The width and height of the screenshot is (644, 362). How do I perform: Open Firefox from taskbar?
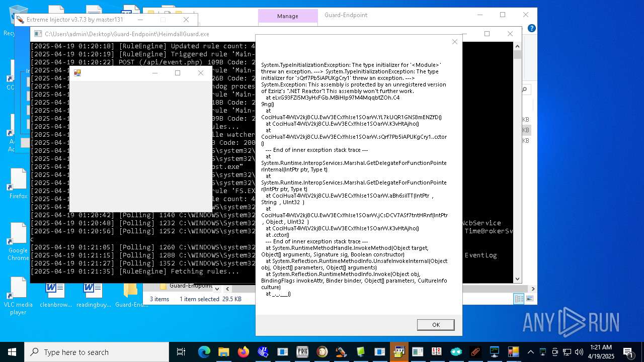pos(244,352)
